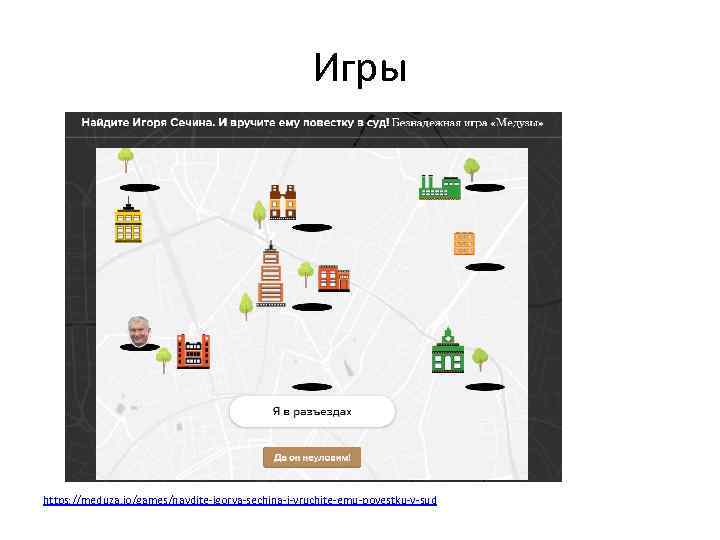Click the green factory with smokestacks

tap(439, 187)
